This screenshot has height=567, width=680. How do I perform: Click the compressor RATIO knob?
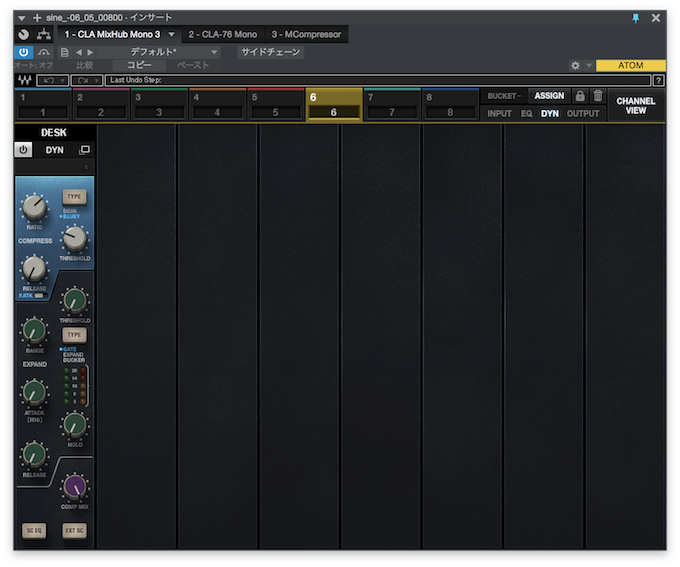(34, 207)
